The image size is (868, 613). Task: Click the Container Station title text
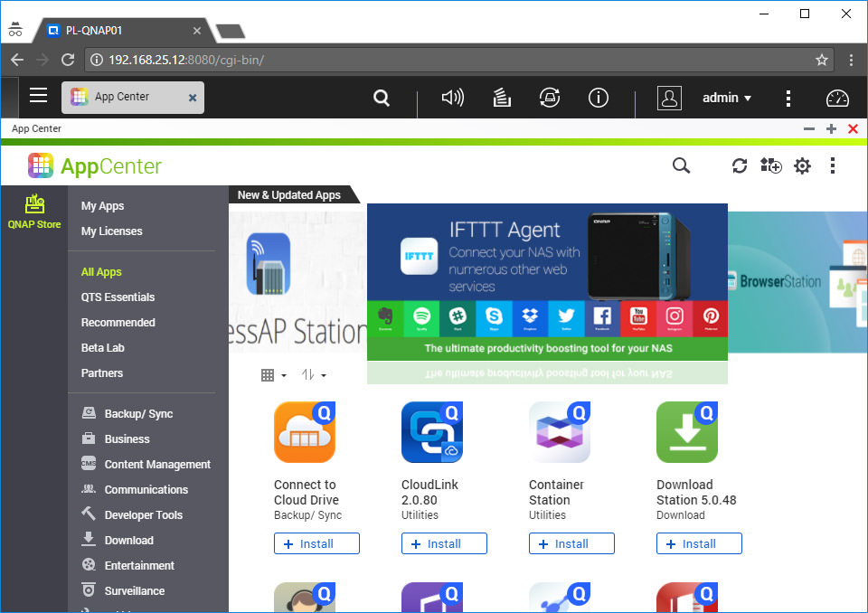tap(556, 492)
